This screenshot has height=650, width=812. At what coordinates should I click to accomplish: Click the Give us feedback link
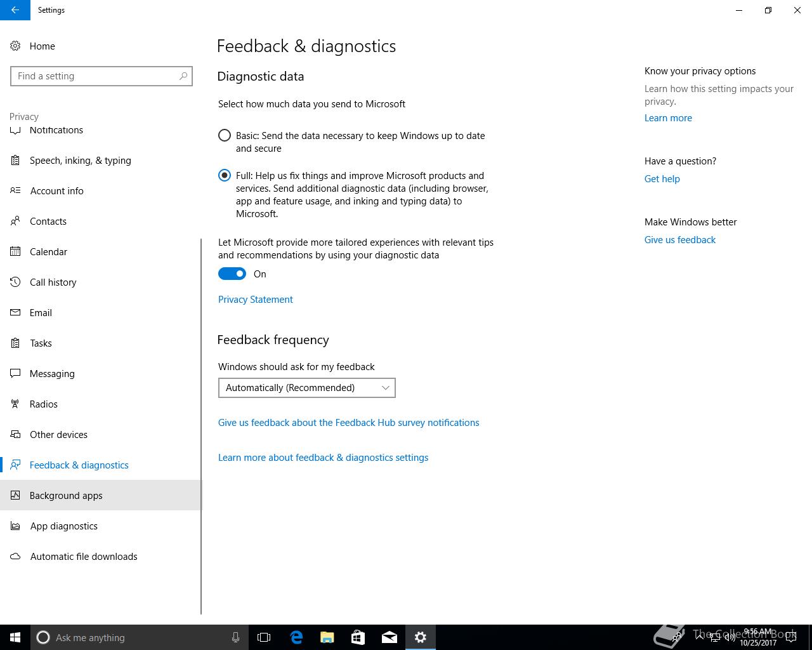coord(680,240)
